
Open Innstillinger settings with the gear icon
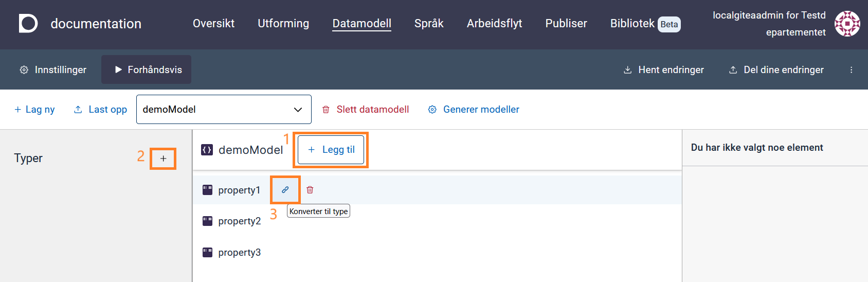53,69
